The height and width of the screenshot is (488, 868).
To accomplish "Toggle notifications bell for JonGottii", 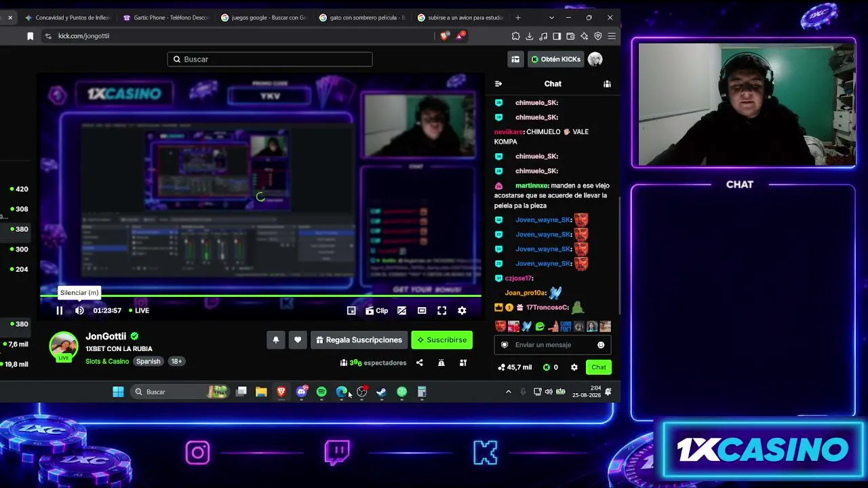I will click(x=276, y=340).
